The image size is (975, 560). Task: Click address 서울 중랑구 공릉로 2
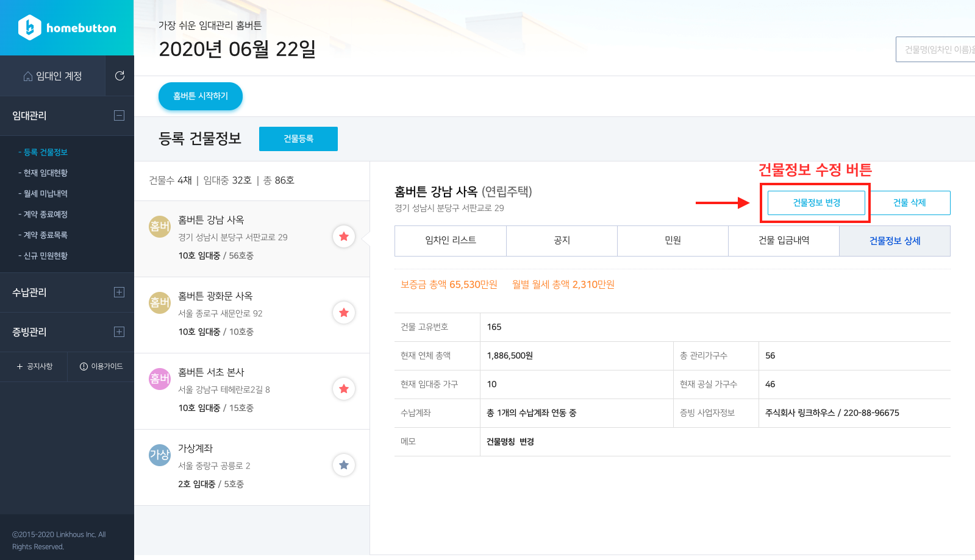tap(214, 466)
